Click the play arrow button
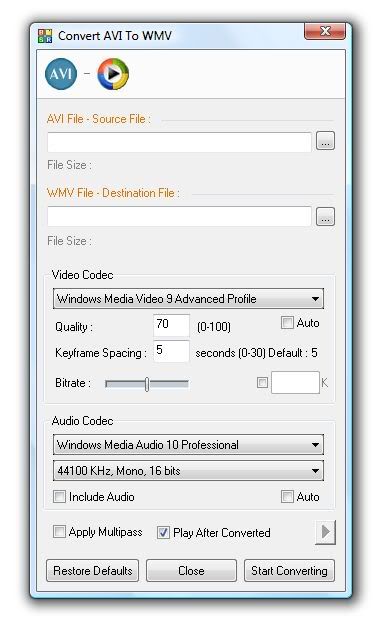 pyautogui.click(x=326, y=532)
